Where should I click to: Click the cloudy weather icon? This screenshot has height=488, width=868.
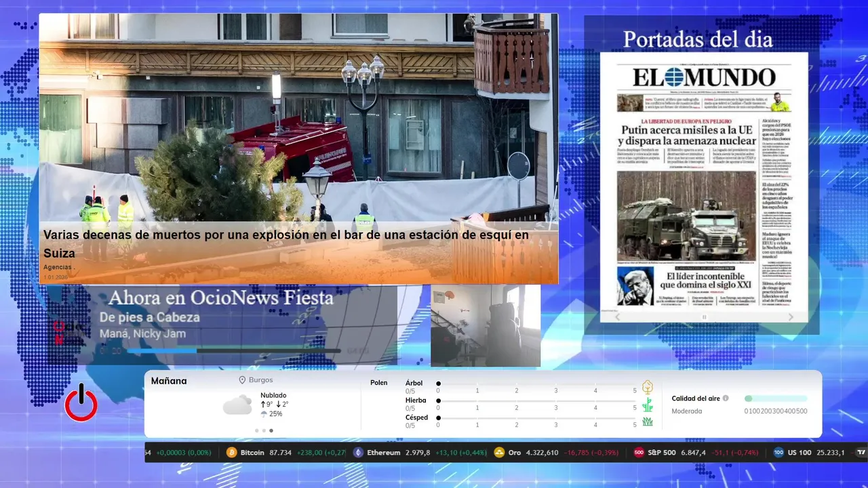(237, 405)
